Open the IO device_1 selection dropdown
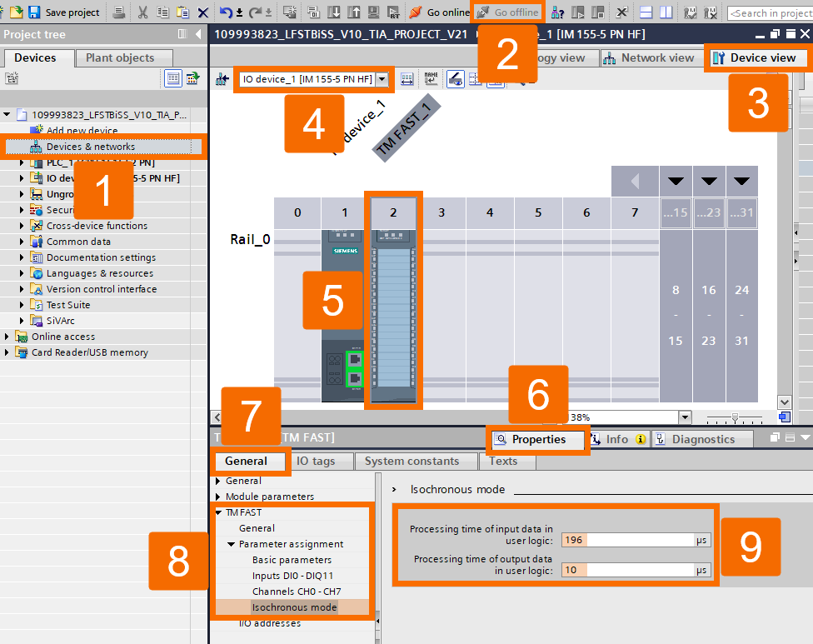The height and width of the screenshot is (644, 813). click(x=382, y=79)
